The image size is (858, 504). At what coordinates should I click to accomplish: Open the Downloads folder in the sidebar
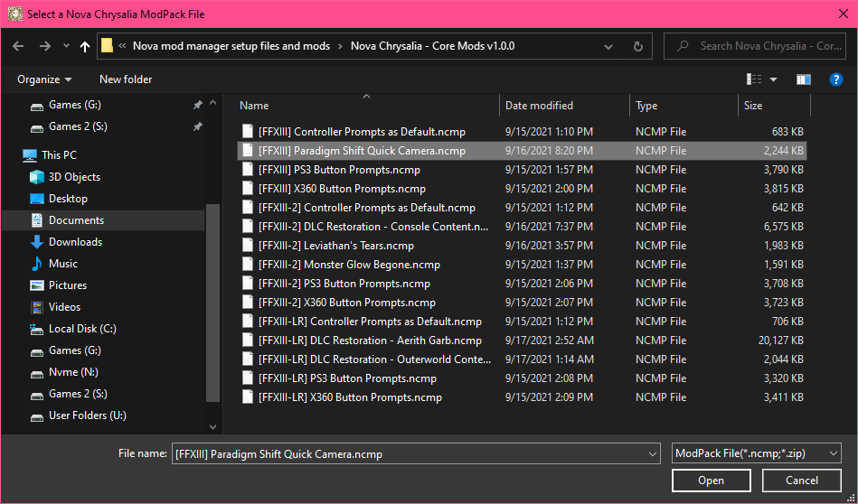75,242
